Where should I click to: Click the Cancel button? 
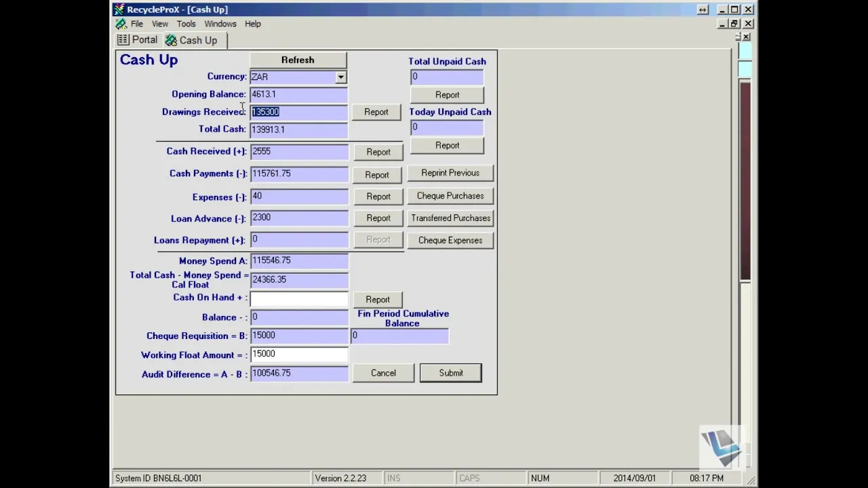pos(383,373)
